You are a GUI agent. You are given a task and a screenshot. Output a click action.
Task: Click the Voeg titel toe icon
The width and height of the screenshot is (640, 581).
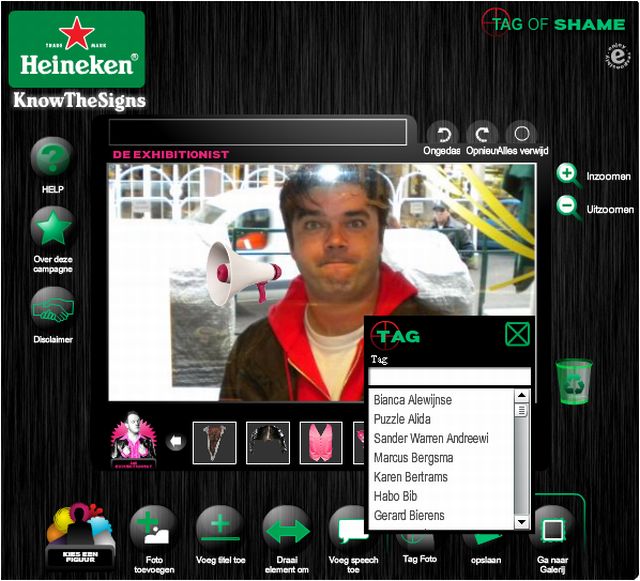(220, 530)
